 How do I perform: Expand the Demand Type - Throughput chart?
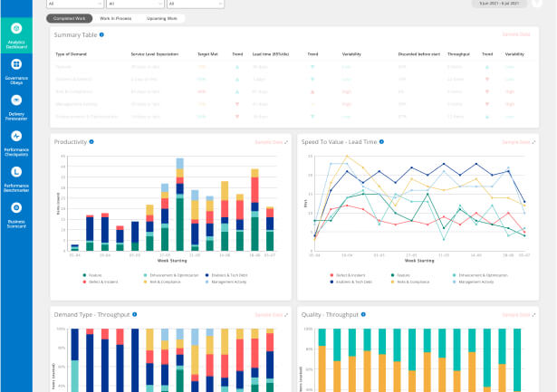286,314
